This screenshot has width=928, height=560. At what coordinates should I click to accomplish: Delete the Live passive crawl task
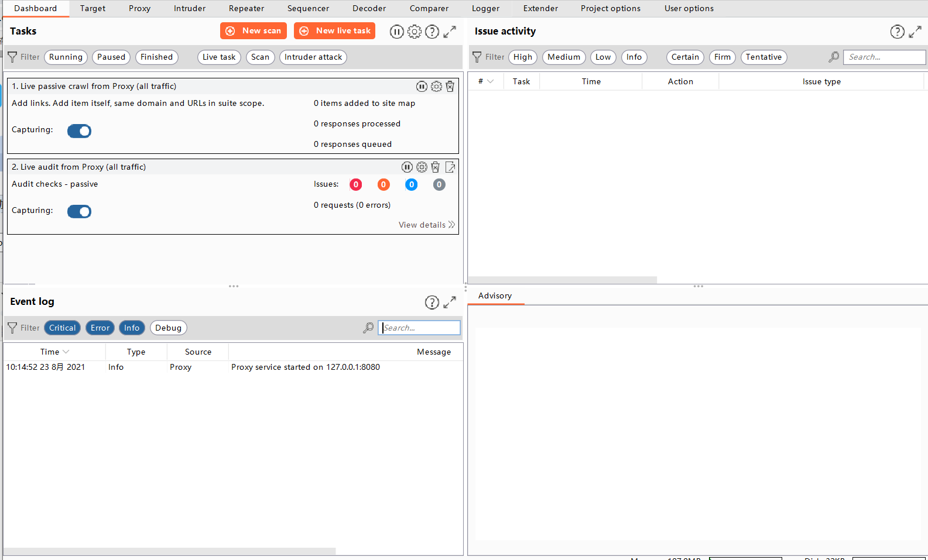pyautogui.click(x=450, y=87)
